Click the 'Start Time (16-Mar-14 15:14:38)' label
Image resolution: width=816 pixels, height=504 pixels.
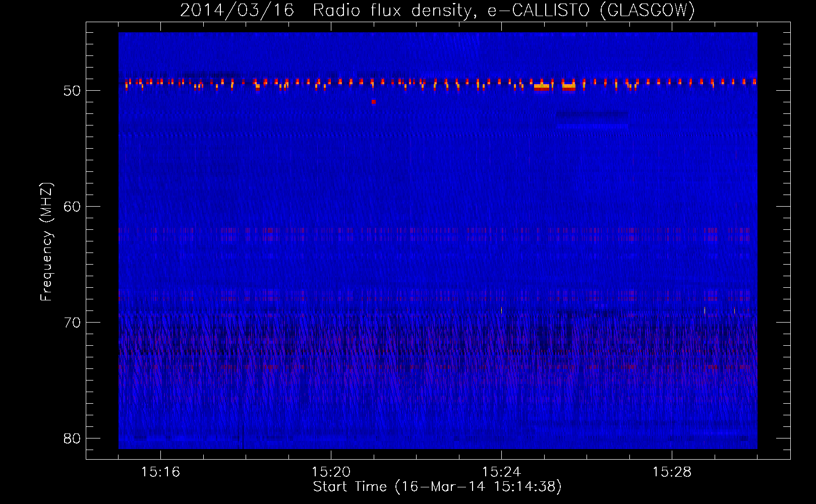(437, 487)
